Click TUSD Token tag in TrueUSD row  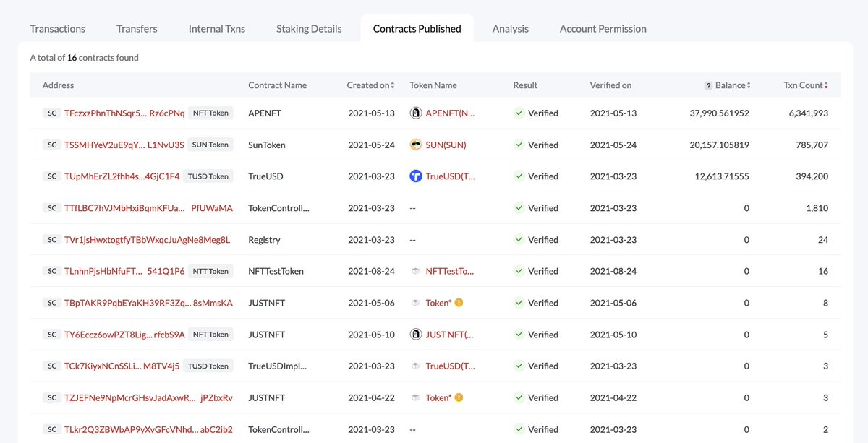pyautogui.click(x=208, y=176)
